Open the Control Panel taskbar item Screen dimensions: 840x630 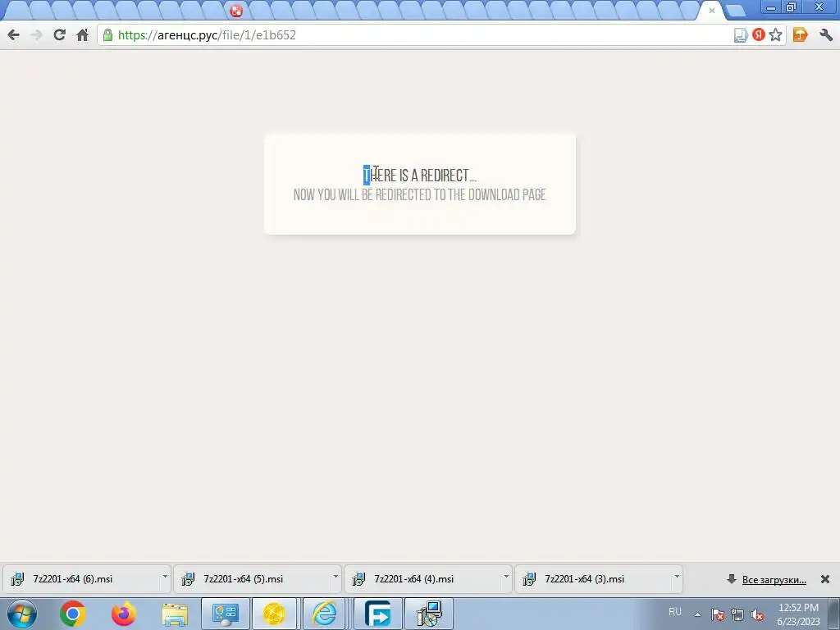tap(226, 614)
